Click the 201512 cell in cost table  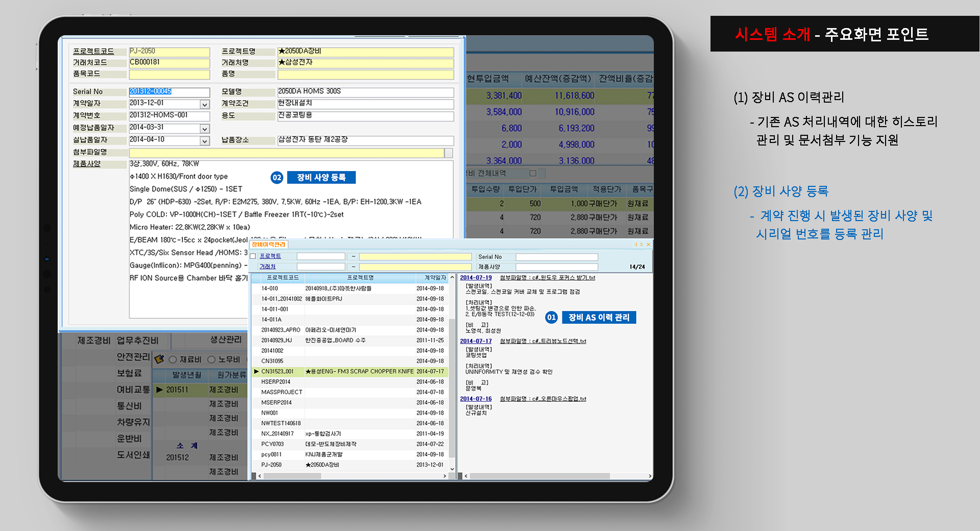(x=178, y=457)
